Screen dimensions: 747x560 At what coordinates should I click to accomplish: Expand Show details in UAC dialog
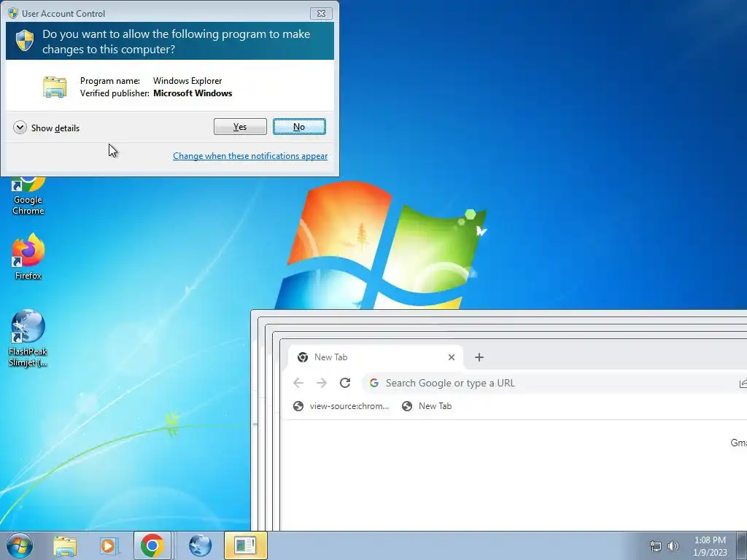pos(47,128)
